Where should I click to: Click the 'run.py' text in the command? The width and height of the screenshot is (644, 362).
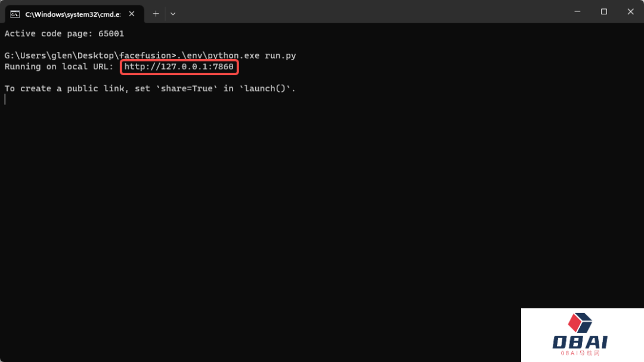(280, 55)
